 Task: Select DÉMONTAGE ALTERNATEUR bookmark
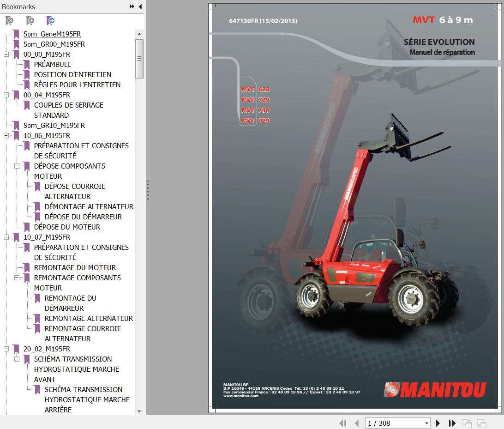pyautogui.click(x=89, y=206)
